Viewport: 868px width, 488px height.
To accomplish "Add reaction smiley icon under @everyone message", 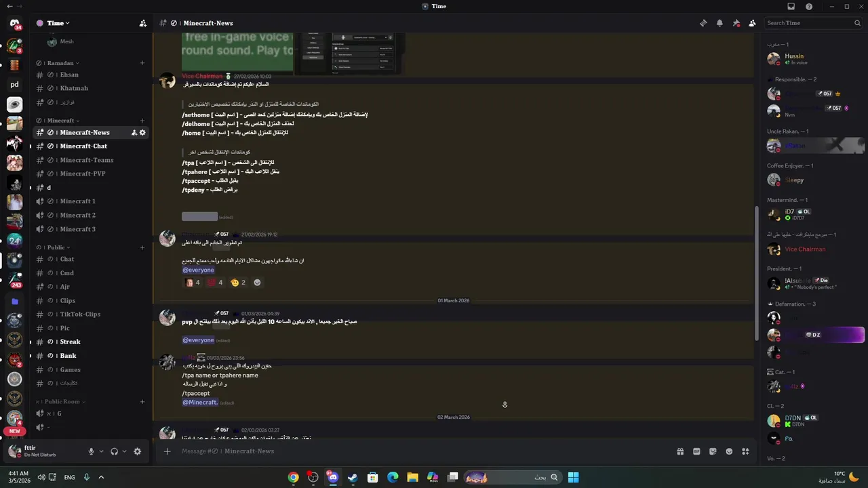I will pyautogui.click(x=257, y=283).
